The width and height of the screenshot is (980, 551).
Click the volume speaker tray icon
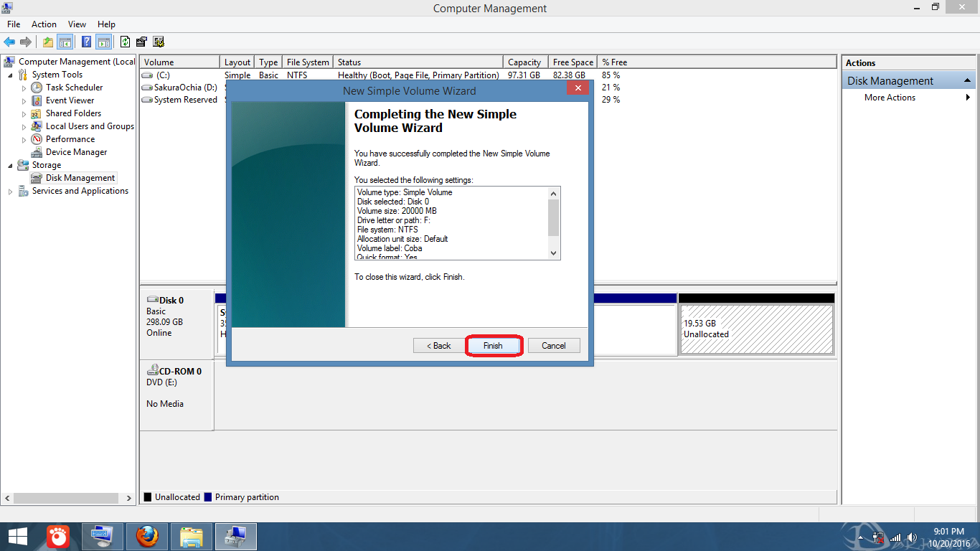[912, 537]
